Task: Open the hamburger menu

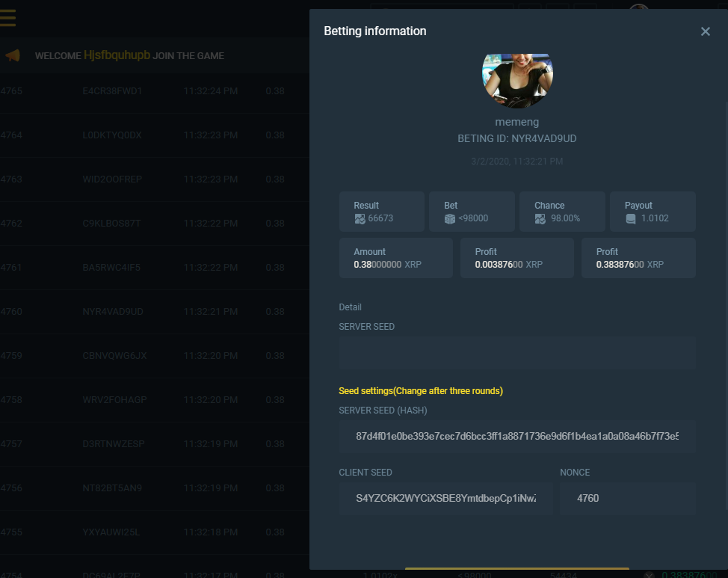Action: pyautogui.click(x=7, y=17)
